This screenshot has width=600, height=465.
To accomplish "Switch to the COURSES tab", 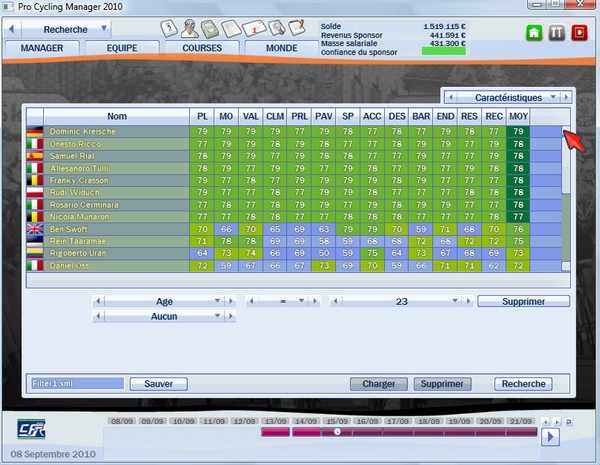I will (201, 47).
